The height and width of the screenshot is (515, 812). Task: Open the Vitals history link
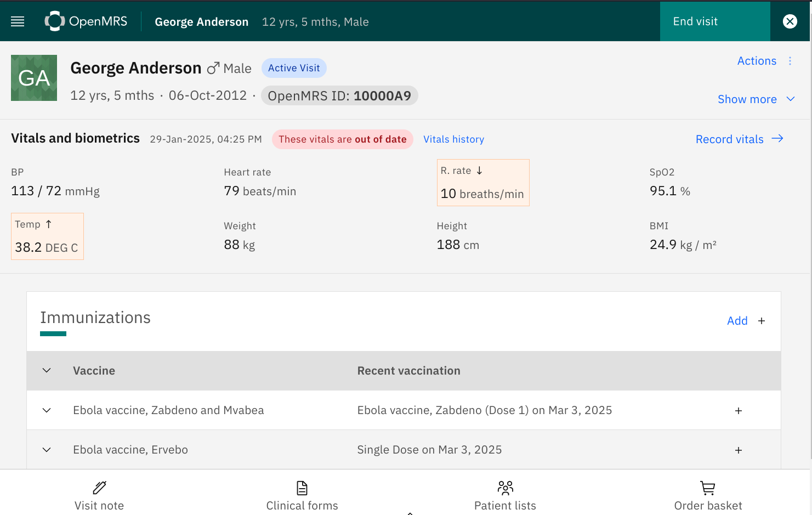tap(453, 139)
